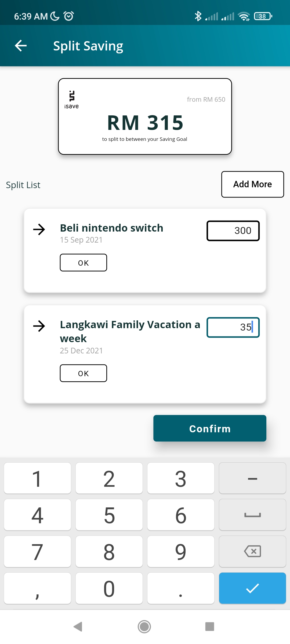Image resolution: width=290 pixels, height=644 pixels.
Task: Focus the 35 amount input field
Action: pyautogui.click(x=233, y=327)
